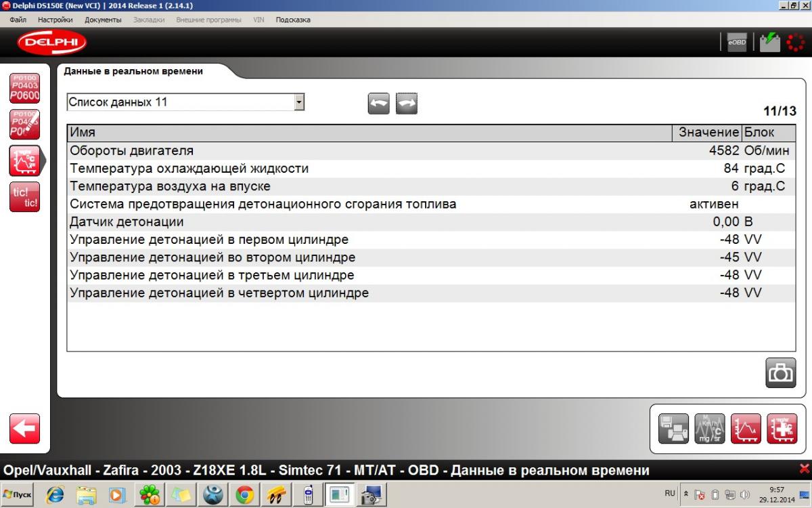This screenshot has height=508, width=812.
Task: Click the red dotted VCI connection indicator
Action: pos(796,43)
